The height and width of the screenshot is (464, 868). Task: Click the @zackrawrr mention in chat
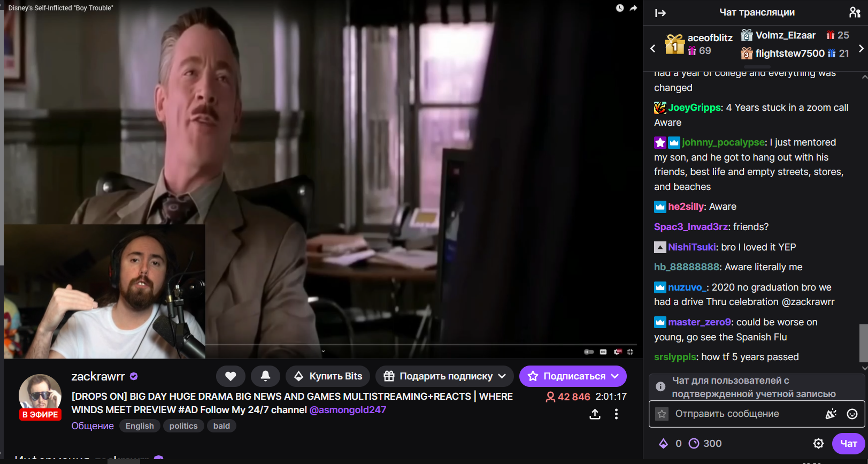point(808,302)
